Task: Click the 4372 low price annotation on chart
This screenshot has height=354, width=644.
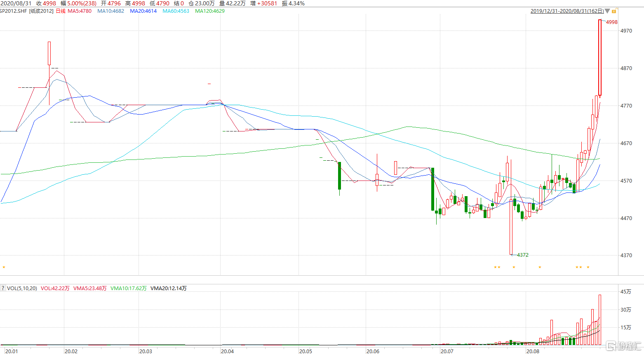Action: (523, 255)
